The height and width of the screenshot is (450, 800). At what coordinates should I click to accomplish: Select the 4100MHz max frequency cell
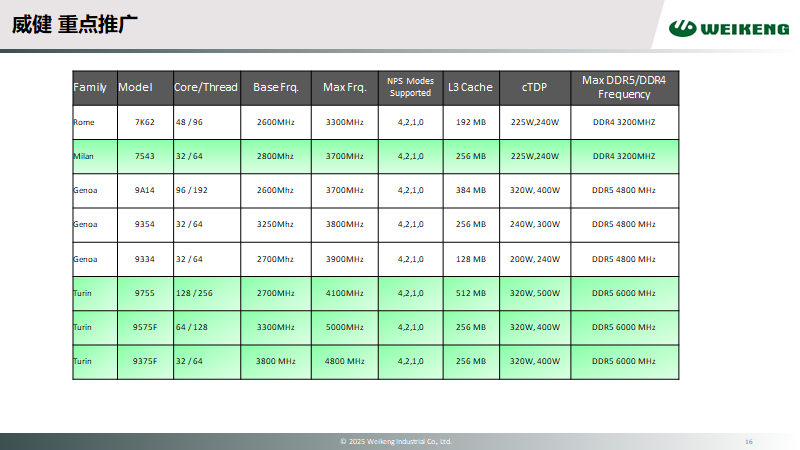point(344,293)
